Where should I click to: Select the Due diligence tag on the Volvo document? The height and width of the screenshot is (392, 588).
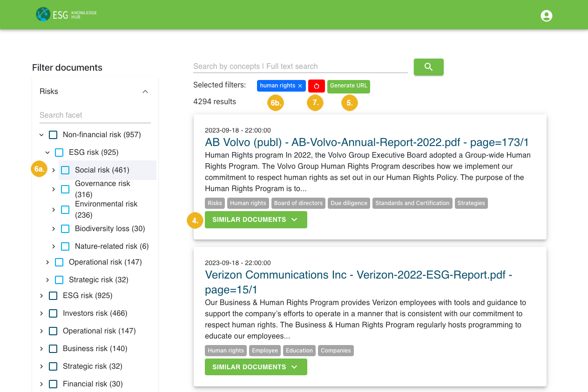click(349, 203)
